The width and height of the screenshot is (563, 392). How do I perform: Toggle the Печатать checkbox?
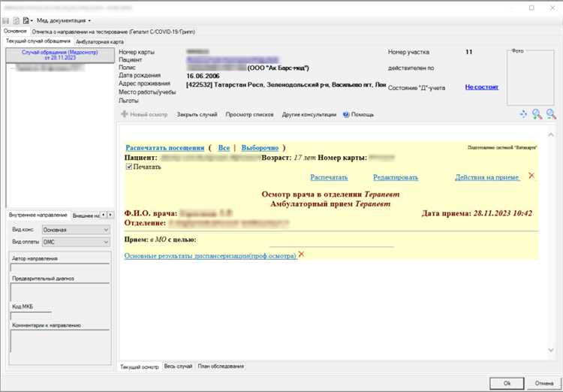129,167
